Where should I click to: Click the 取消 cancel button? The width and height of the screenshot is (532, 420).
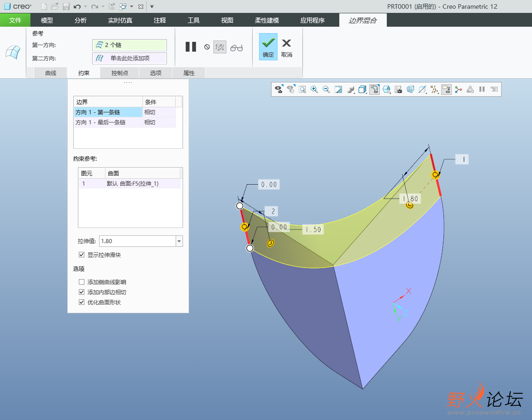[287, 47]
